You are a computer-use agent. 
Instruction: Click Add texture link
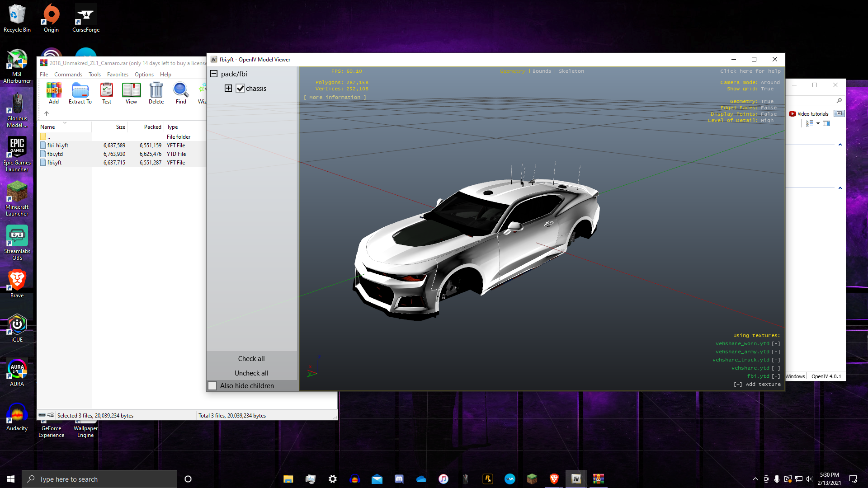(757, 385)
